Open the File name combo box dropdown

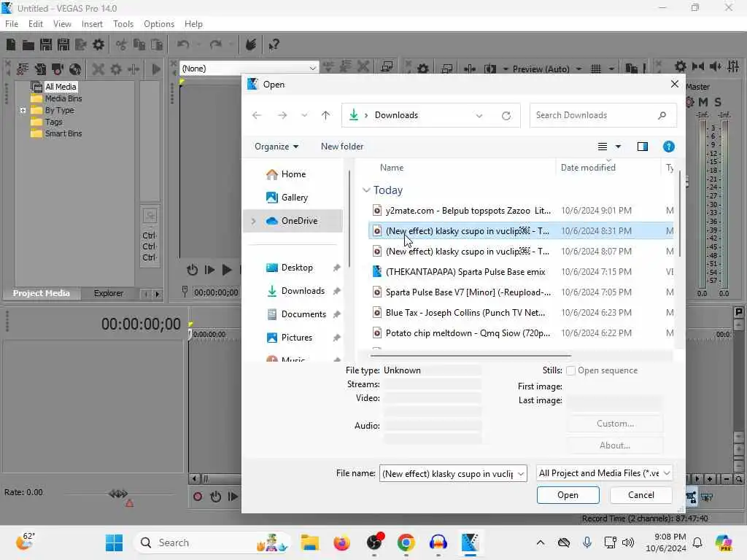(521, 473)
